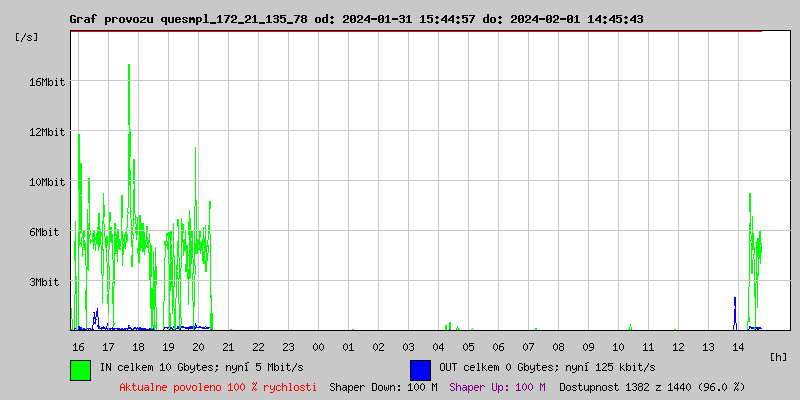Screen dimensions: 800x400
Task: Click the '[/s]' unit label
Action: (27, 37)
